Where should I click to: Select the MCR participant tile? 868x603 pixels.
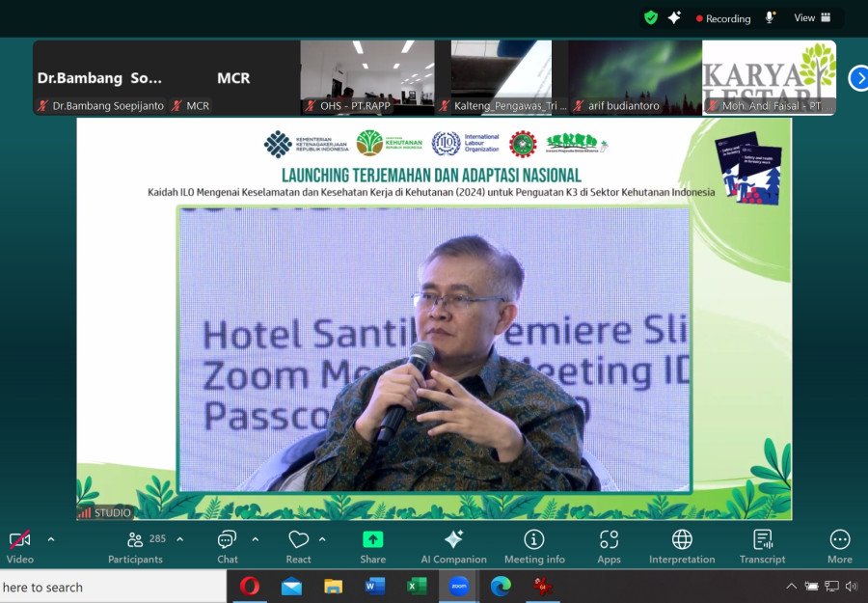pyautogui.click(x=233, y=77)
